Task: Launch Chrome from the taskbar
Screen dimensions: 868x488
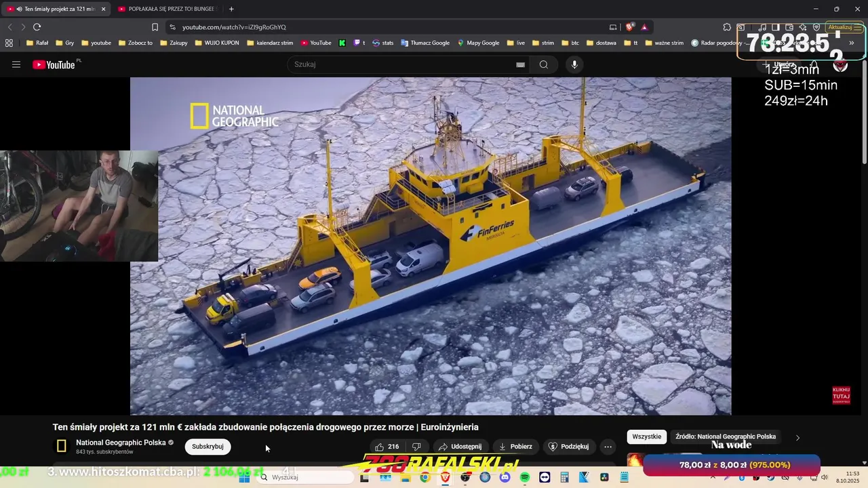Action: pos(425,477)
